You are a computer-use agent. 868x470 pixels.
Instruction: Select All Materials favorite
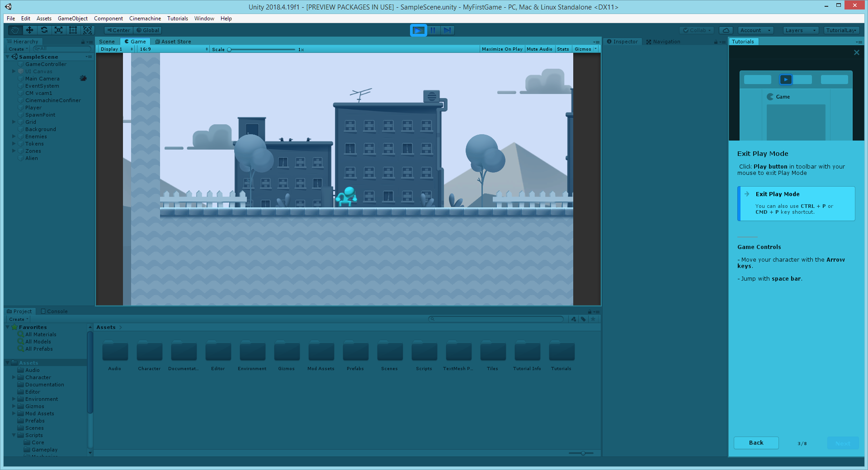pyautogui.click(x=41, y=334)
